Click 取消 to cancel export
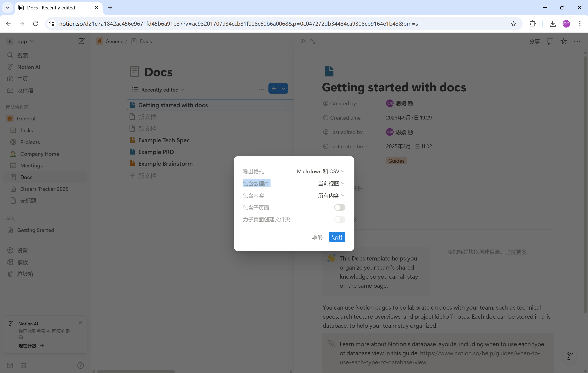This screenshot has height=373, width=588. coord(317,237)
